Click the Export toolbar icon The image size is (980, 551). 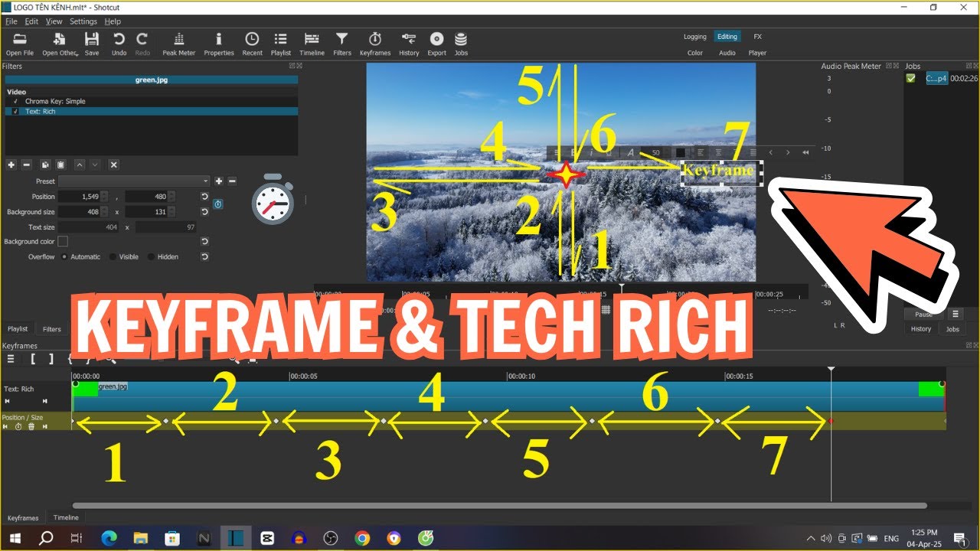[x=436, y=39]
